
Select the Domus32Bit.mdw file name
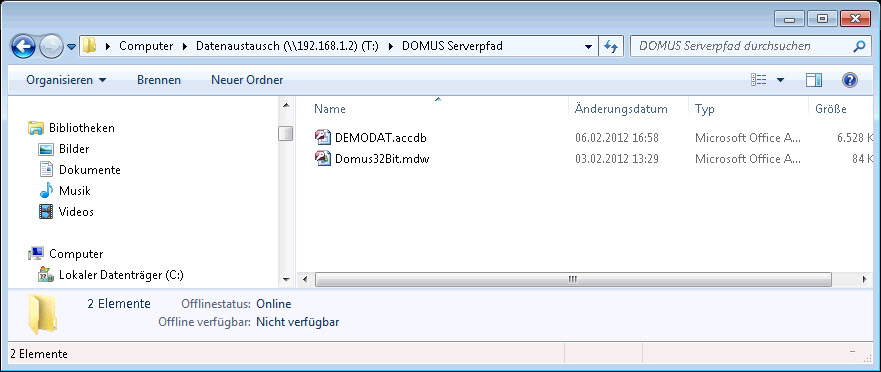coord(382,159)
